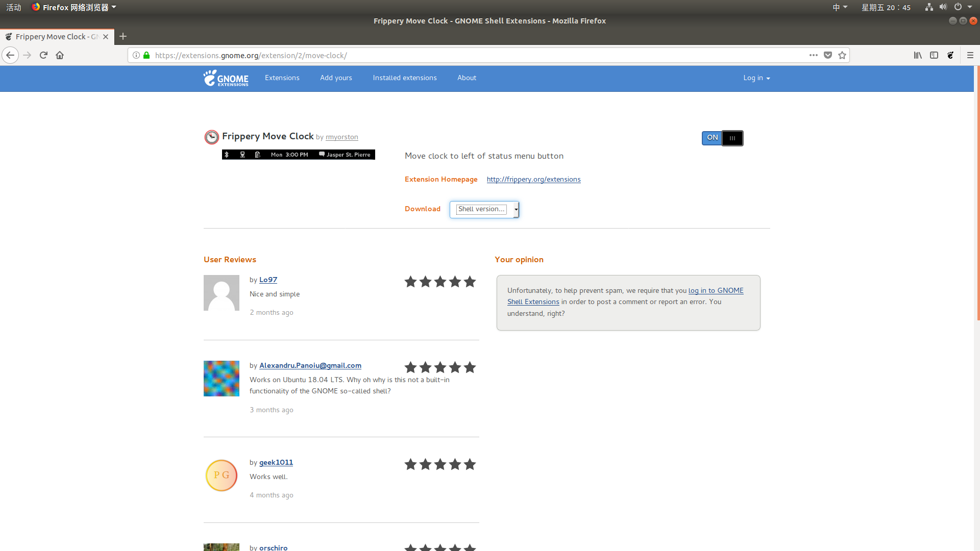
Task: Click the Firefox menu hamburger icon
Action: (971, 55)
